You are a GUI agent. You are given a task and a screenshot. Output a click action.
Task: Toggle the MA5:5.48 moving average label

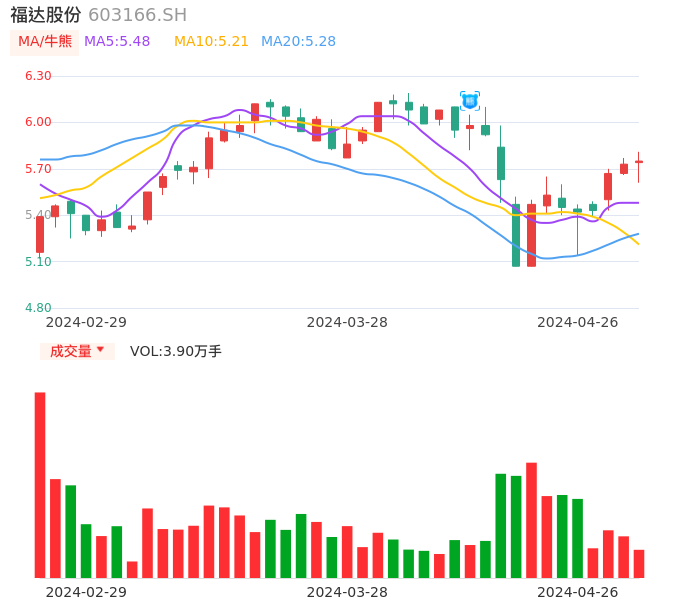(117, 42)
